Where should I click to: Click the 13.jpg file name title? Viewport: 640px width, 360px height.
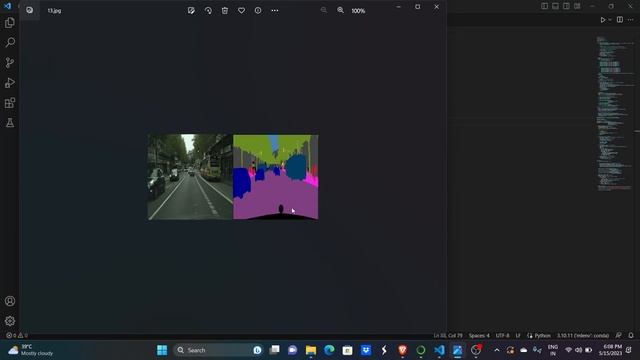tap(54, 11)
